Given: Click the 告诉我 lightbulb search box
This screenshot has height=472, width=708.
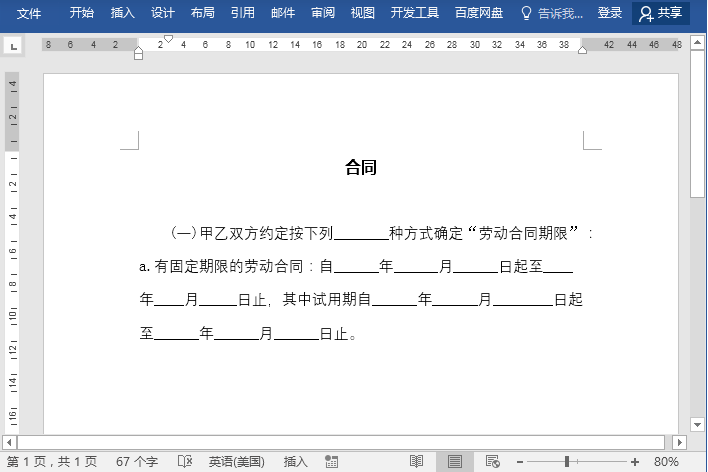Looking at the screenshot, I should point(551,14).
